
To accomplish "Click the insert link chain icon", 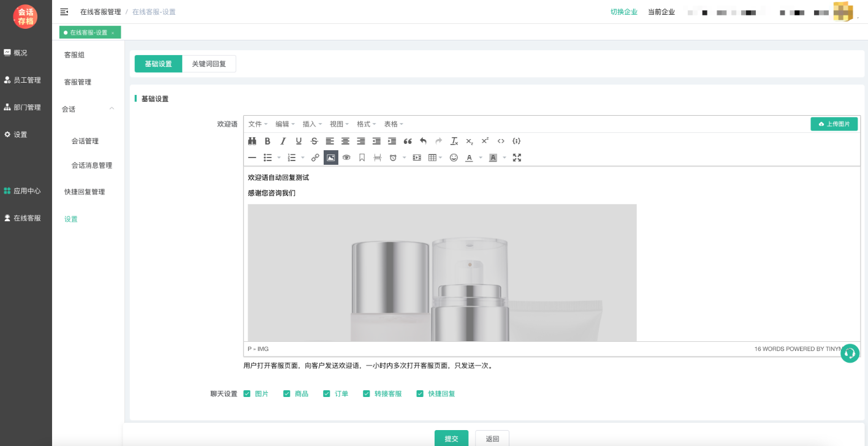I will point(315,157).
